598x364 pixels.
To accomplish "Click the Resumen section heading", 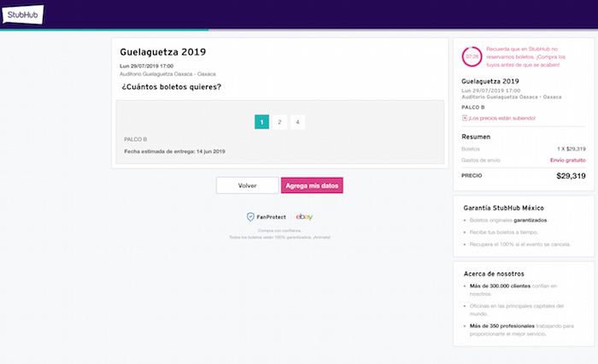I will (x=476, y=137).
